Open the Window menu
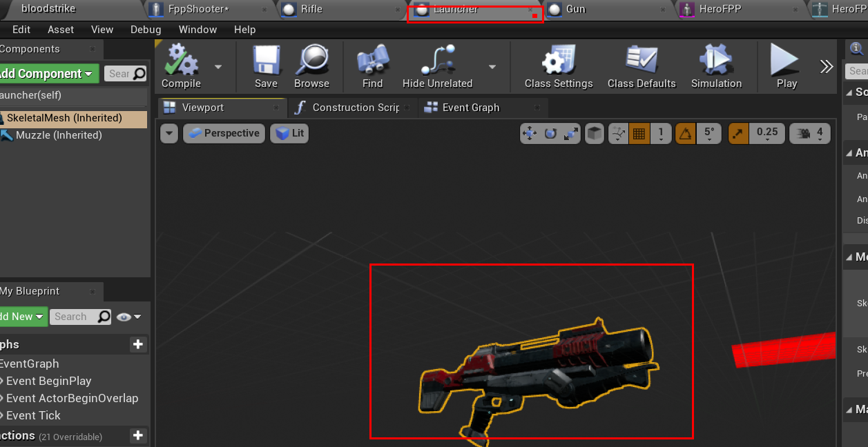 coord(197,30)
